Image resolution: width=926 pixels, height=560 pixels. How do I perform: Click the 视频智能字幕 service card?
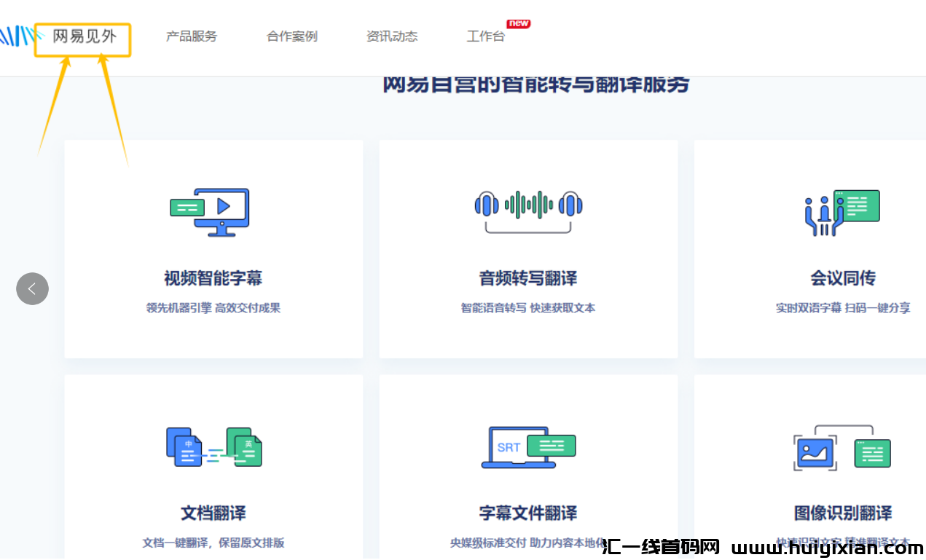click(213, 248)
